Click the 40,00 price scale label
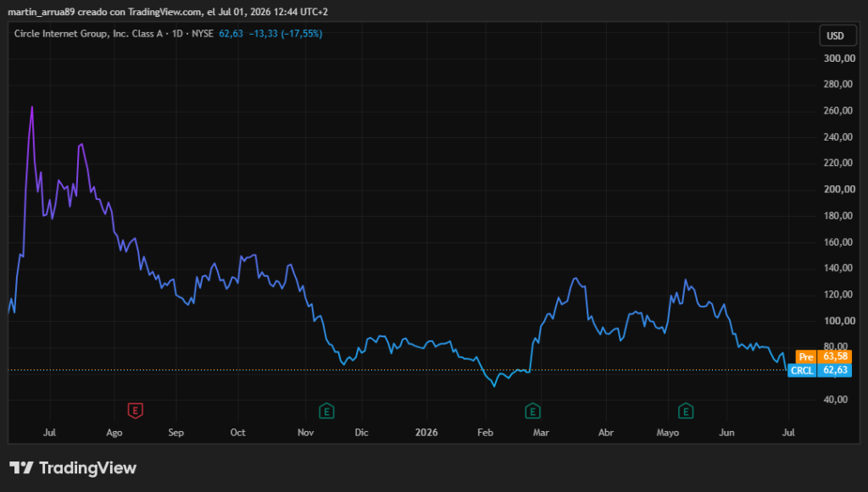The height and width of the screenshot is (492, 868). [x=836, y=399]
